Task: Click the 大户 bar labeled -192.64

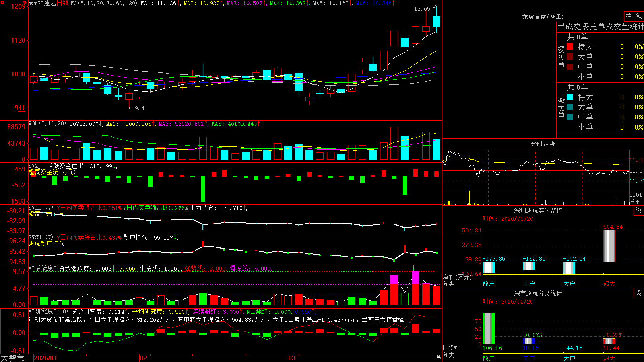Action: [x=569, y=268]
